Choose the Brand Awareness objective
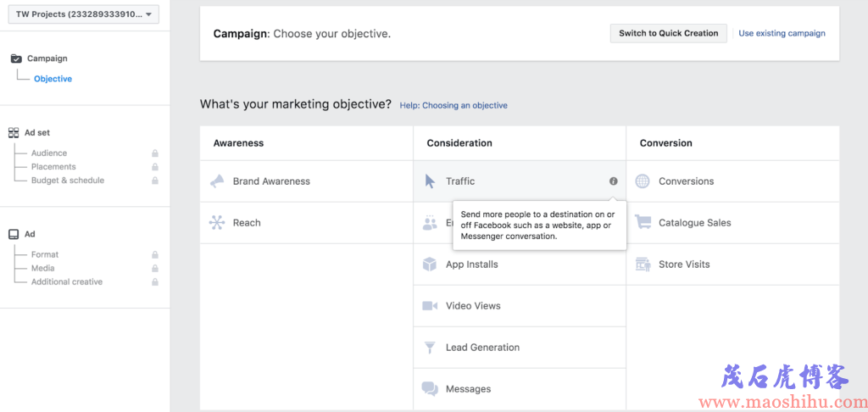The image size is (868, 412). (x=307, y=181)
